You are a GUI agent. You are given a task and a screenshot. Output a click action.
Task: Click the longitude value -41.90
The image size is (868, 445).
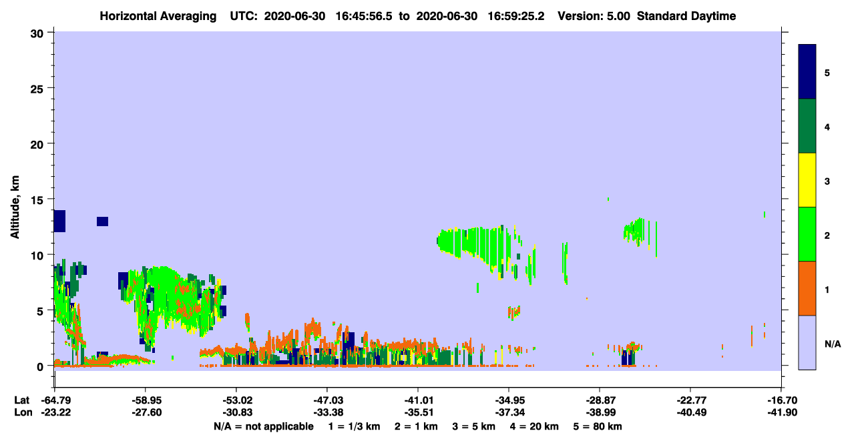(781, 412)
